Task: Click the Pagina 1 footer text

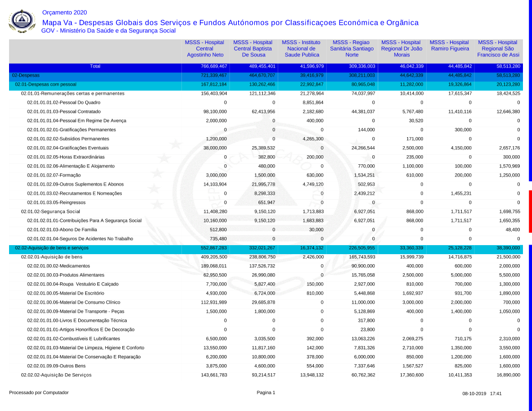Action: point(266,393)
